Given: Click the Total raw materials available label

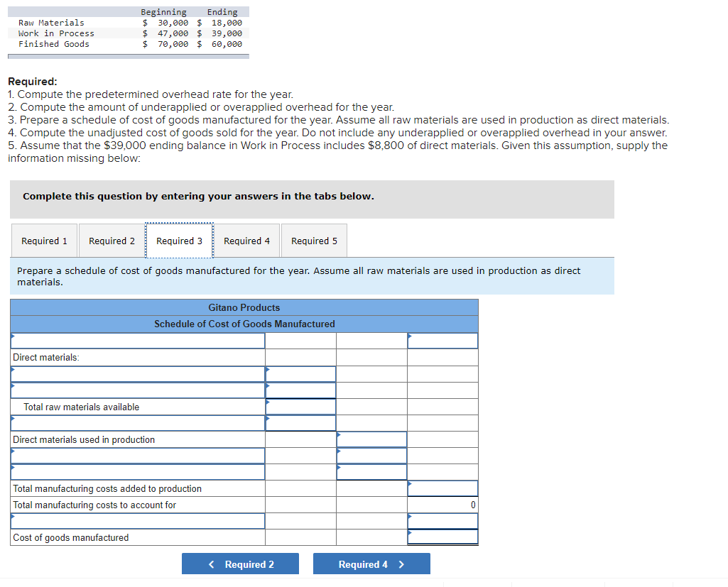Looking at the screenshot, I should [x=81, y=407].
